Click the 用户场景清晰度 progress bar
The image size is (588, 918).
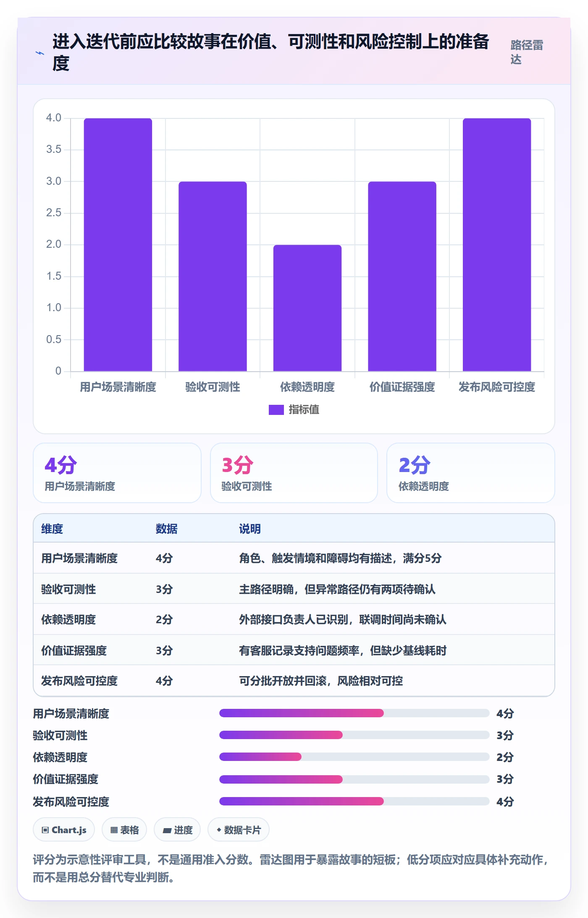tap(354, 713)
